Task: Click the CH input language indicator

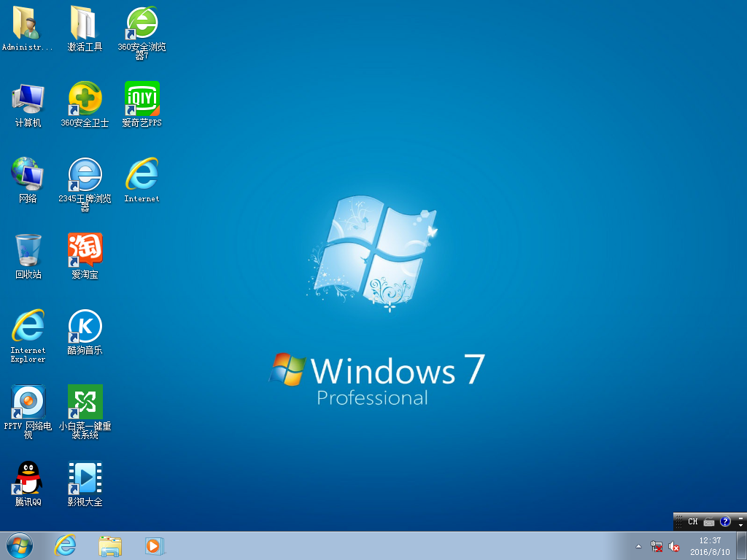Action: 693,521
